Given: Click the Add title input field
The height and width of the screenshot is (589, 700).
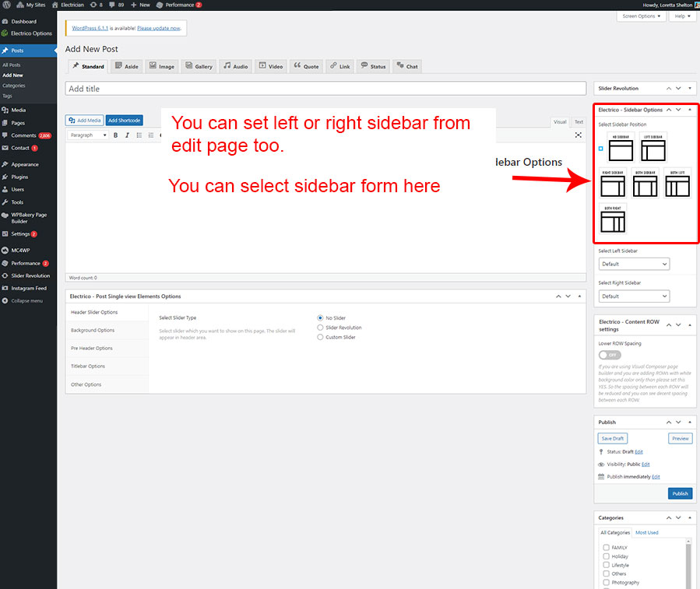Looking at the screenshot, I should point(326,89).
